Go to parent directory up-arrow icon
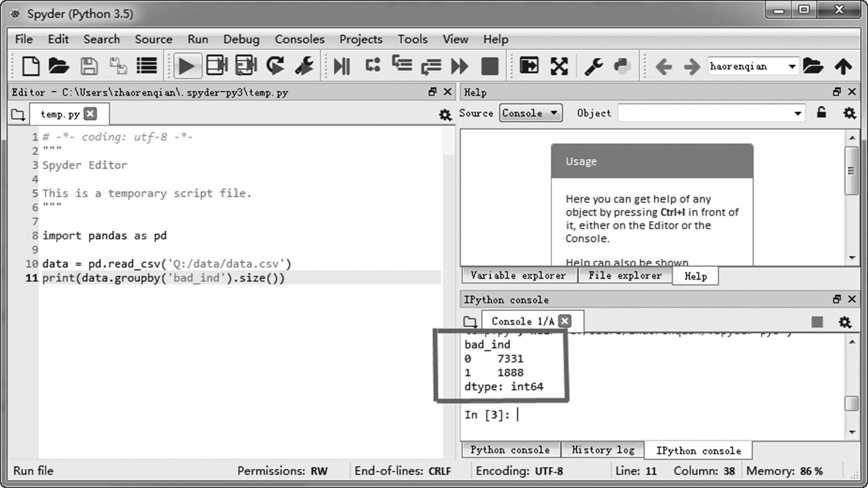868x488 pixels. tap(843, 66)
